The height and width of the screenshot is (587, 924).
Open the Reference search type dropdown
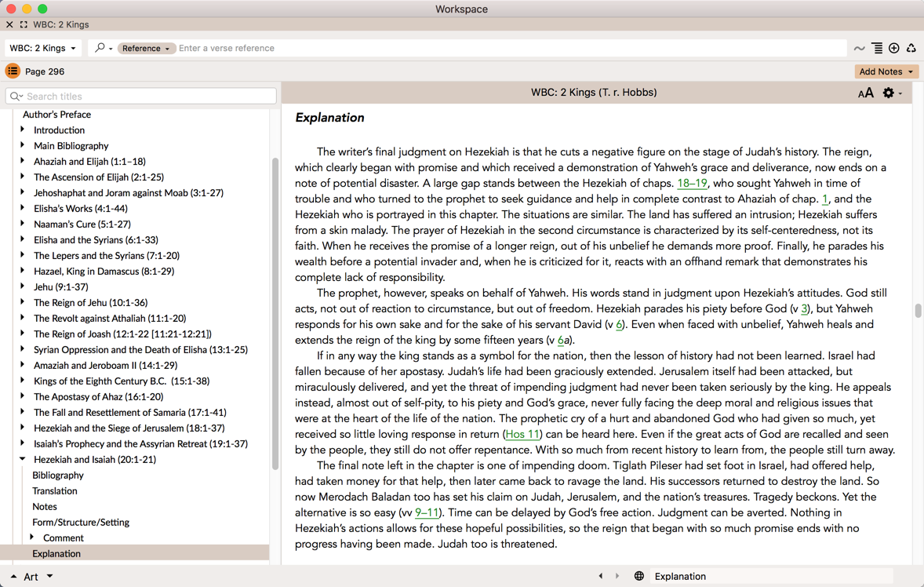[x=146, y=49]
